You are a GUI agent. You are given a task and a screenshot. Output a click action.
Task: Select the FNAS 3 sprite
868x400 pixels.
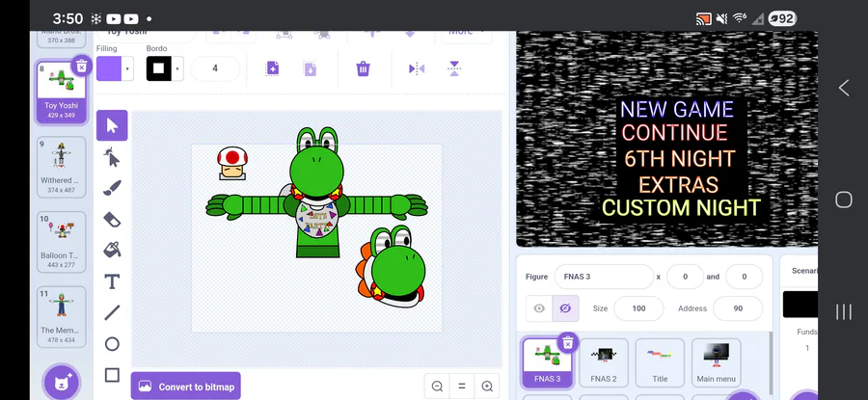[548, 362]
